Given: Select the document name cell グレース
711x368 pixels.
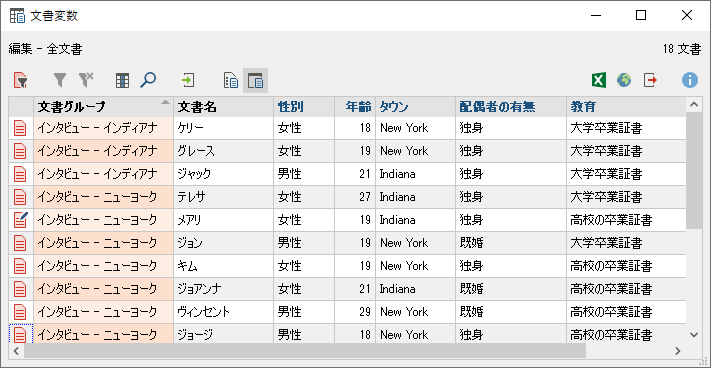Looking at the screenshot, I should pos(224,151).
